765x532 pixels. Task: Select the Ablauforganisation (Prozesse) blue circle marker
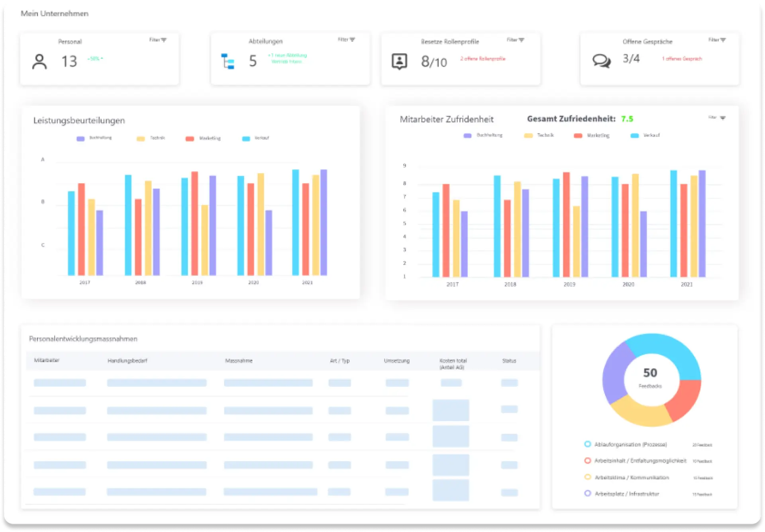(587, 444)
